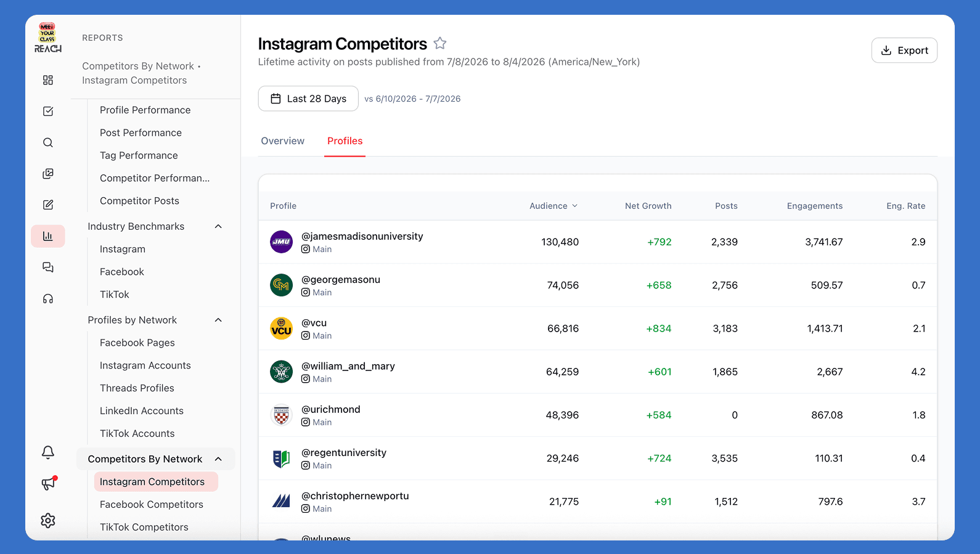Open the @william_and_mary profile name

tap(348, 366)
